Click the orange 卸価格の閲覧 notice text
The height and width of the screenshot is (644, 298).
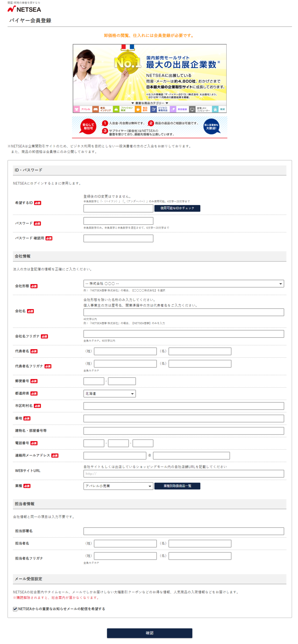[x=149, y=35]
